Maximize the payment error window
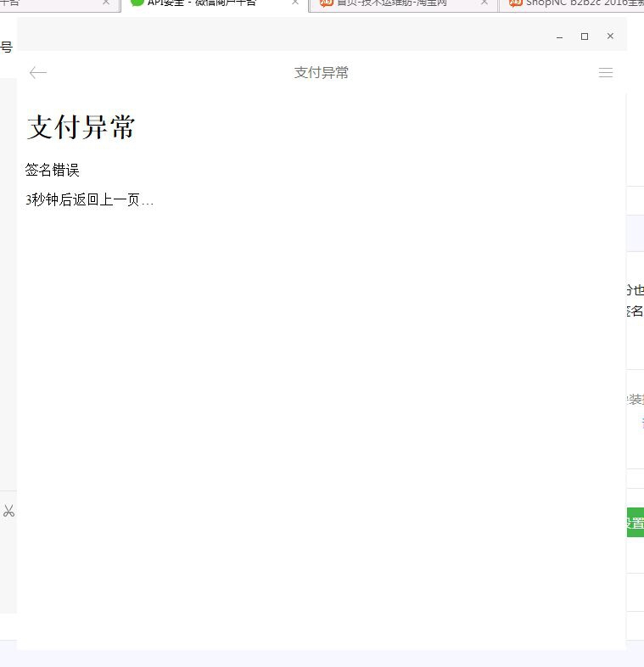644x667 pixels. tap(585, 36)
